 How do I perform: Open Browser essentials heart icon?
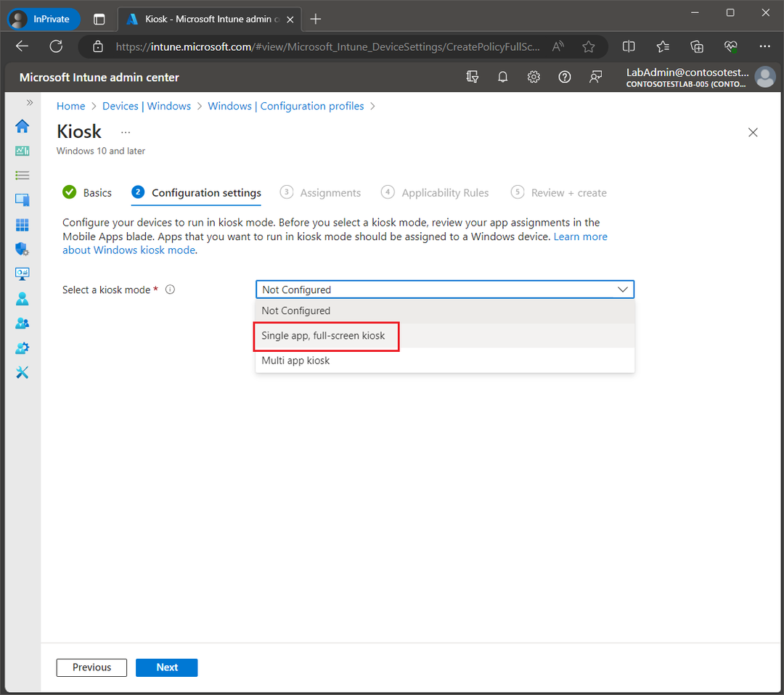[730, 46]
